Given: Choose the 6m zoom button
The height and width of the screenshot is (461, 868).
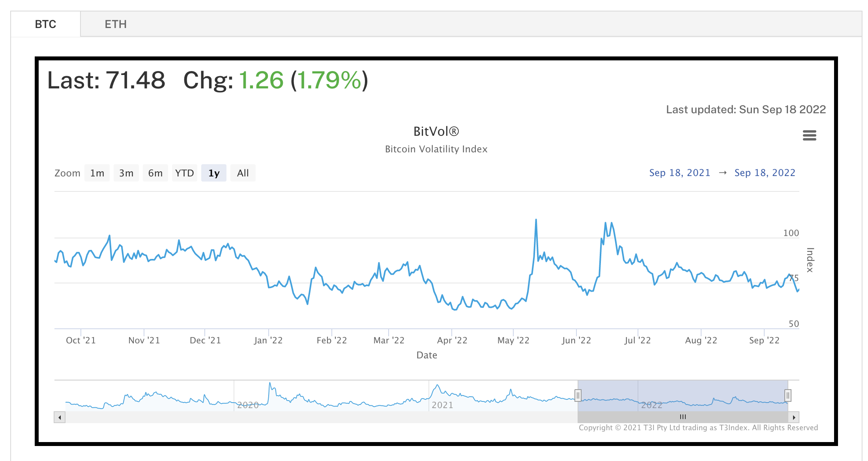Looking at the screenshot, I should pos(155,173).
